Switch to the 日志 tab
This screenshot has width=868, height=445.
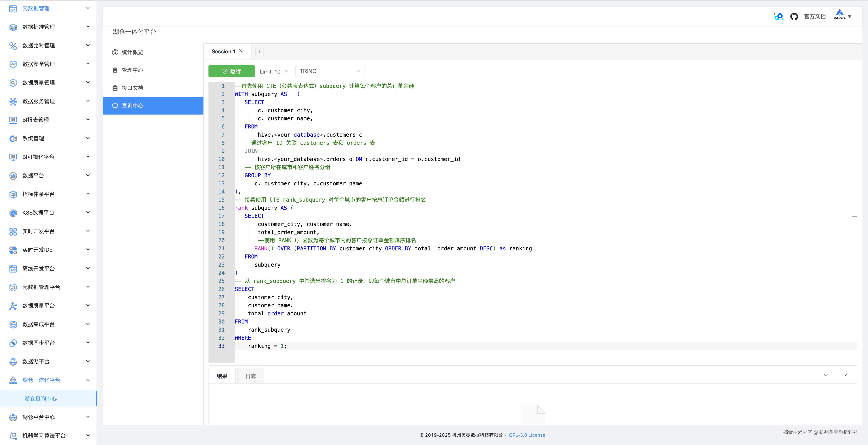tap(250, 376)
